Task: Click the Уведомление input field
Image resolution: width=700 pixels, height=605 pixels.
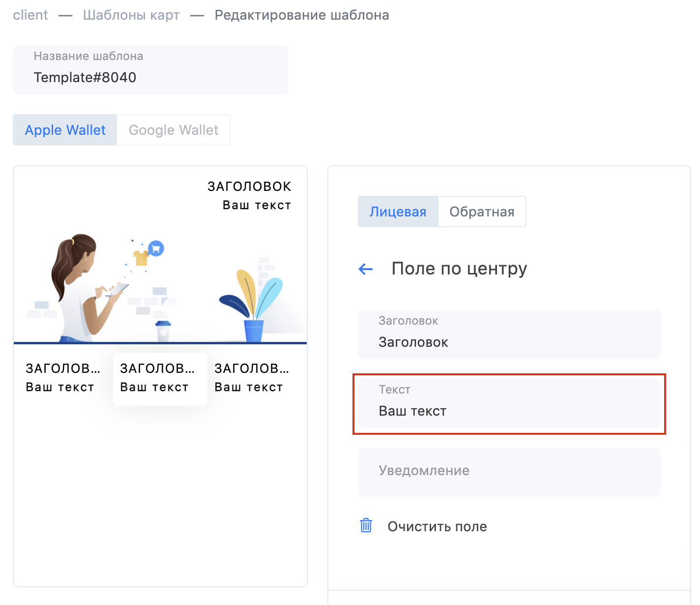Action: tap(509, 472)
